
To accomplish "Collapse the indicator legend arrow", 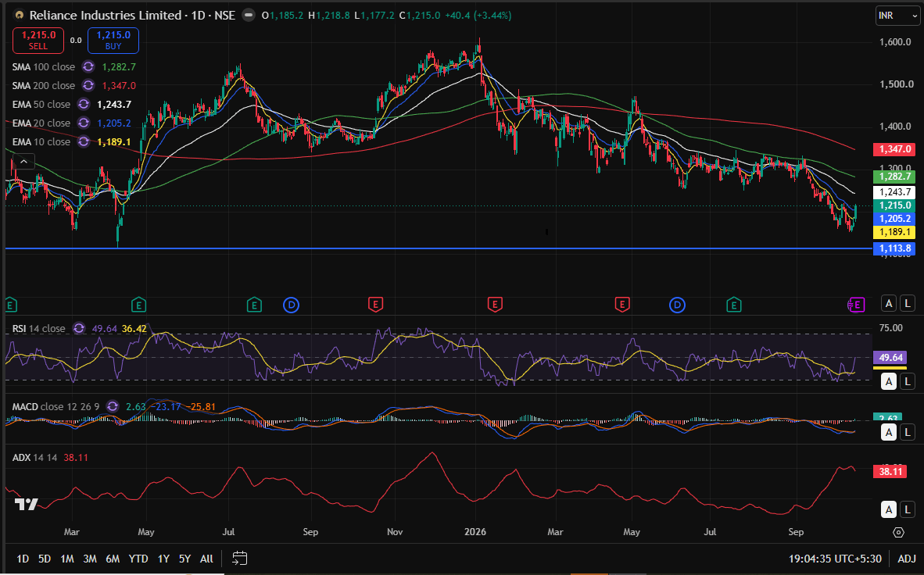I will [24, 161].
